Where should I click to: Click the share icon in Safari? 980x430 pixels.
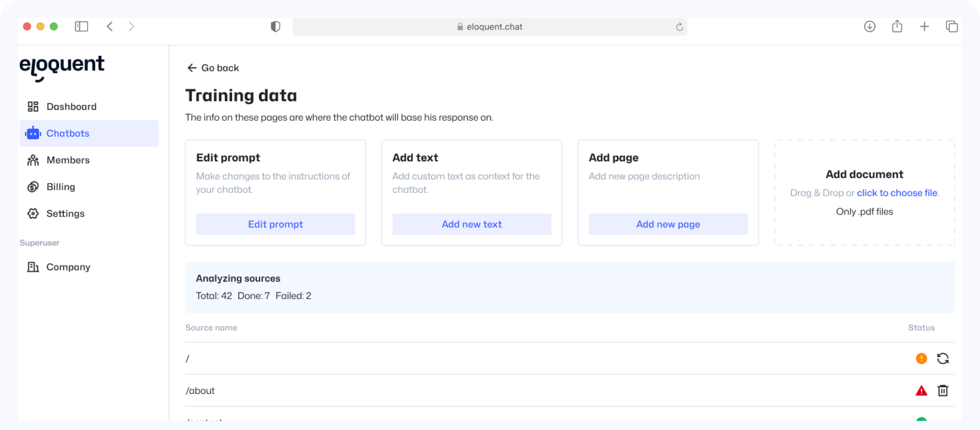(x=897, y=26)
